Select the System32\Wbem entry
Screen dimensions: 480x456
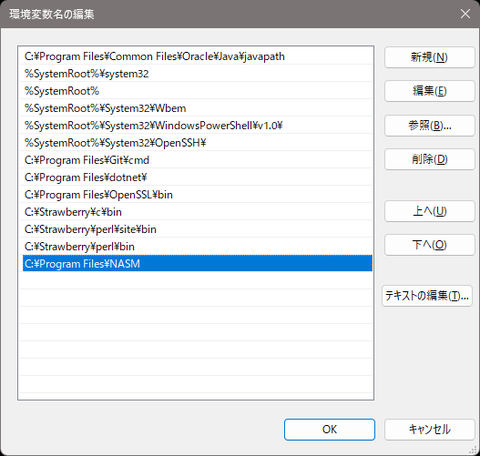(196, 108)
